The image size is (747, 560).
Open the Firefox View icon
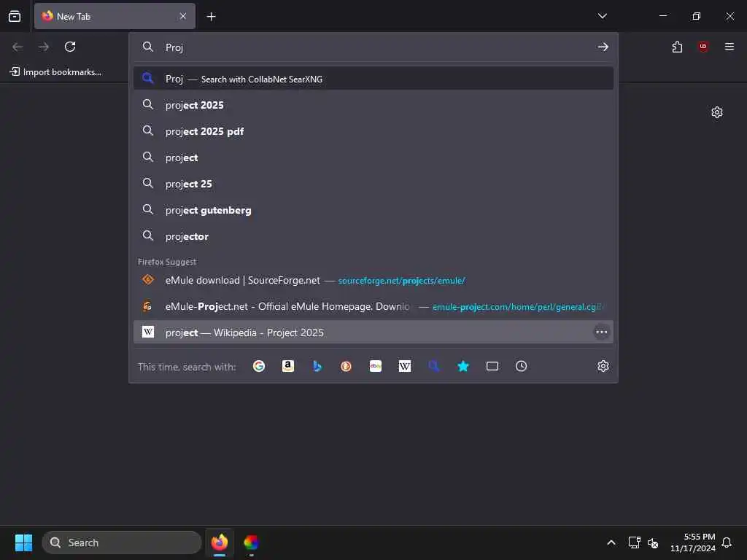point(15,16)
